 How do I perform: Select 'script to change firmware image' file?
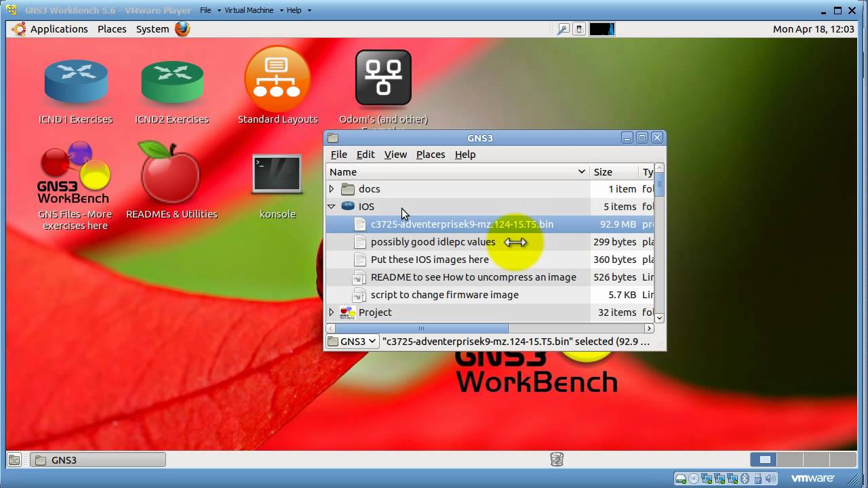click(x=444, y=295)
